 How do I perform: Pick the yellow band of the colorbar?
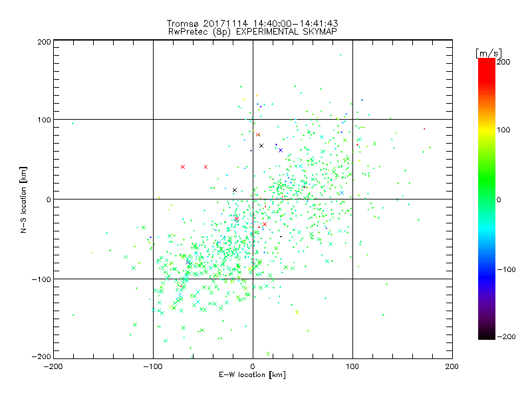[x=487, y=130]
